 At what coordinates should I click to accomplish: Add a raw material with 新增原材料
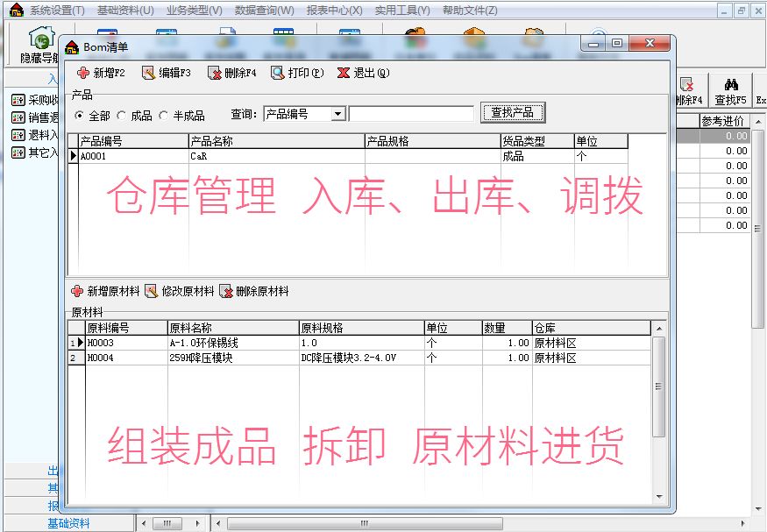pyautogui.click(x=77, y=291)
